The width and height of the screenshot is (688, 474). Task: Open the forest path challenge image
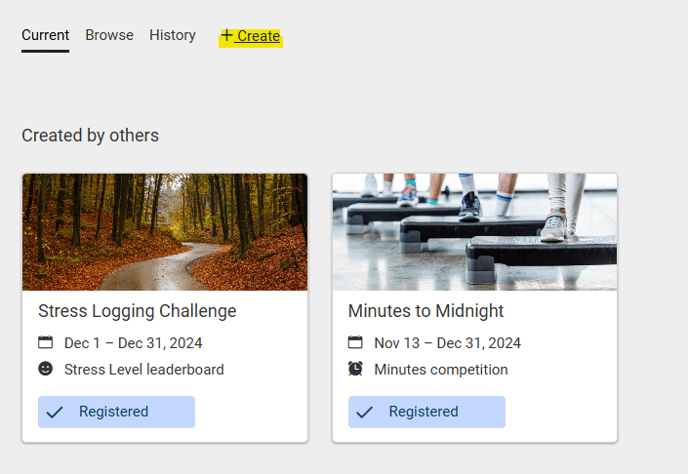165,232
